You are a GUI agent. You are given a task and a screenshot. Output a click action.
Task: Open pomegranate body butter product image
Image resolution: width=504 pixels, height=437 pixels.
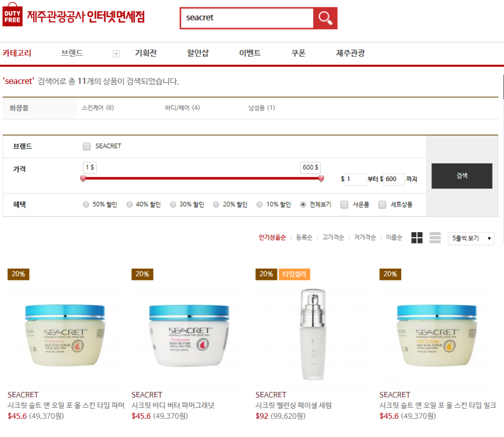189,335
